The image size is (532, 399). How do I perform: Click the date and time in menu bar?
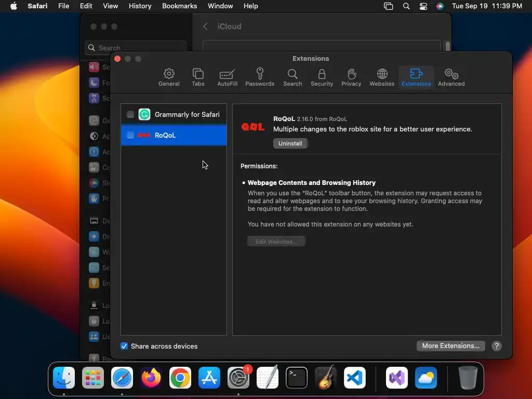pos(487,6)
